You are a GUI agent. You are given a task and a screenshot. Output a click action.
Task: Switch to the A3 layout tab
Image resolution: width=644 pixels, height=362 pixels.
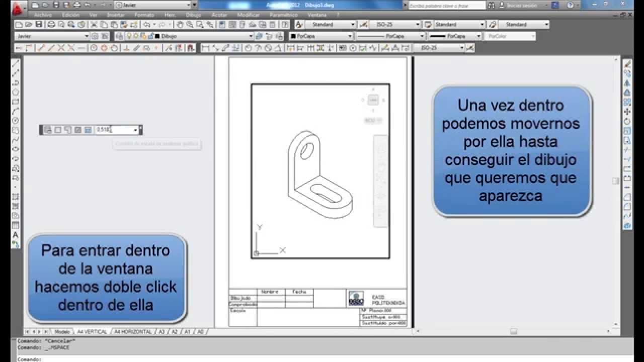162,332
